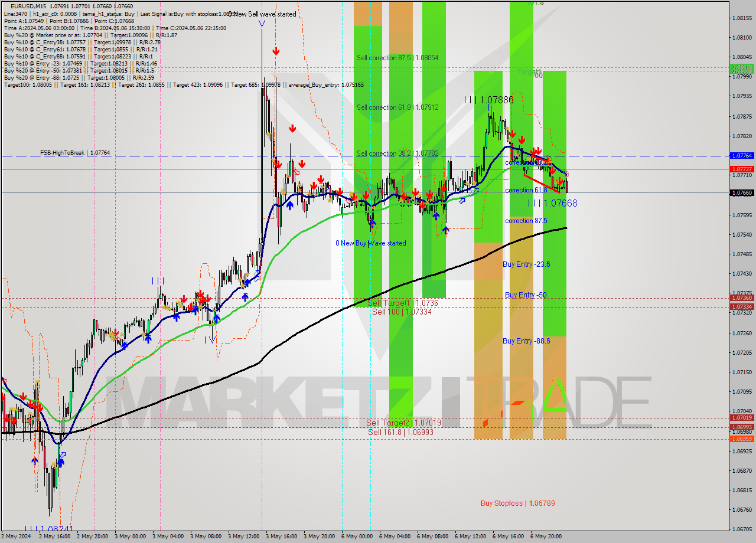Screen dimensions: 756x543
Task: Click the 'Buy Entry -50' label
Action: [524, 295]
